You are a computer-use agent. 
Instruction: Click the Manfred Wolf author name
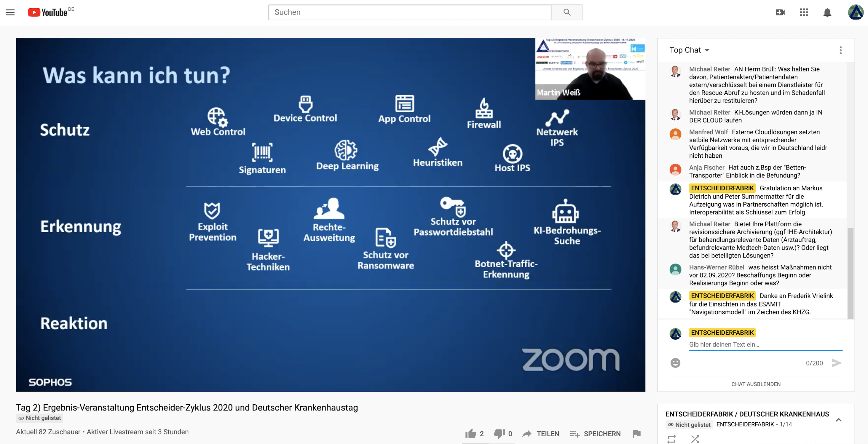coord(708,132)
